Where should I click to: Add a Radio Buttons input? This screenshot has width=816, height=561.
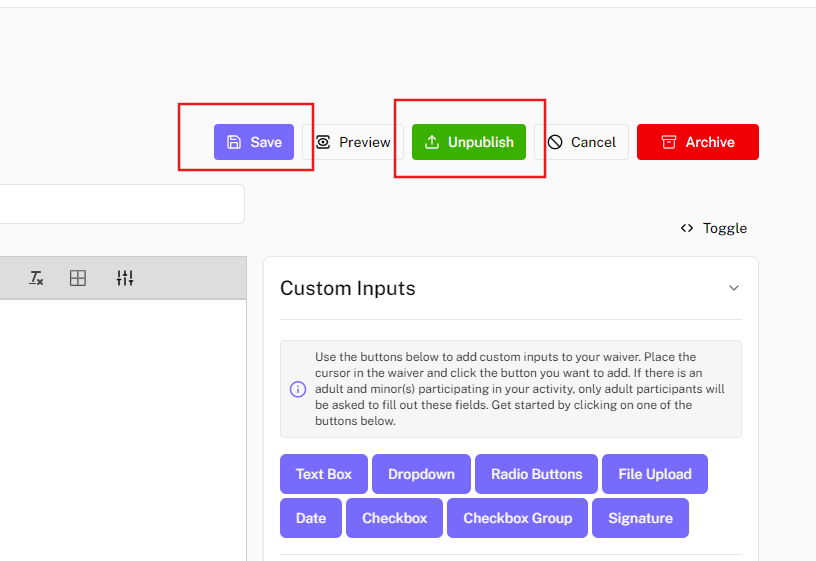tap(536, 474)
